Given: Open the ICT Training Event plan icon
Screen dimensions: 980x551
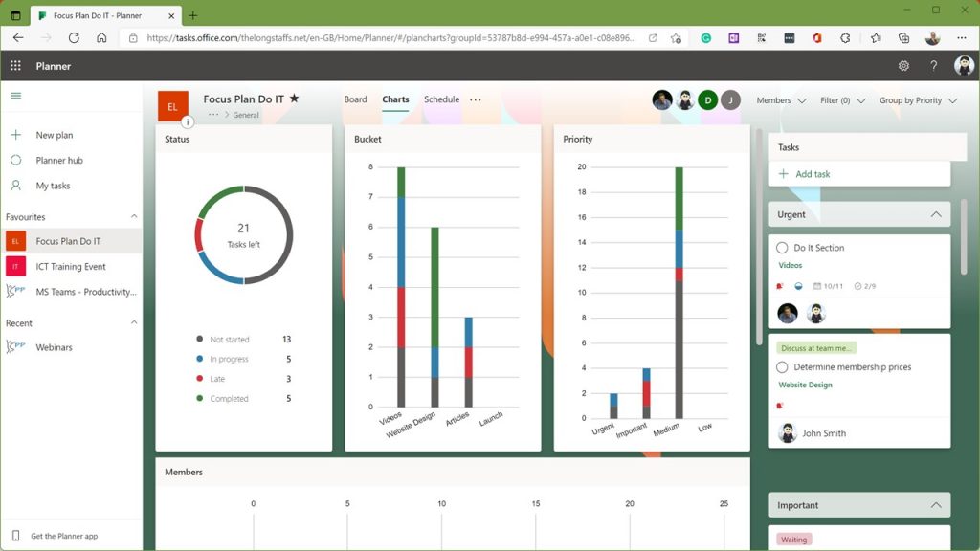Looking at the screenshot, I should [x=17, y=266].
